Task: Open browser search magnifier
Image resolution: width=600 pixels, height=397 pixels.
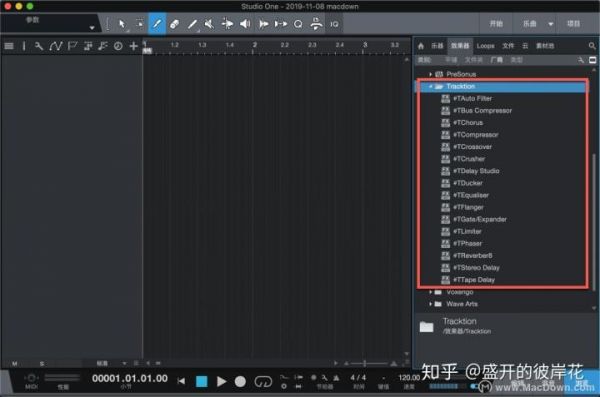Action: click(x=592, y=46)
